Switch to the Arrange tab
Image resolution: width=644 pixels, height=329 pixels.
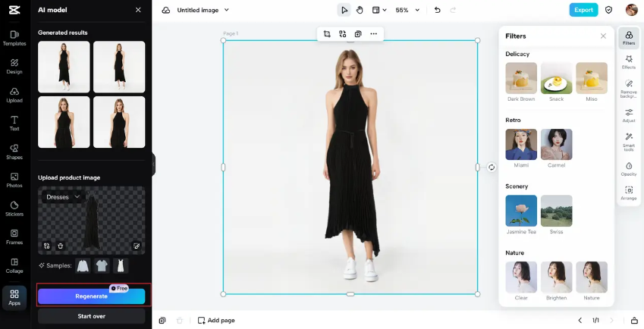pyautogui.click(x=629, y=193)
